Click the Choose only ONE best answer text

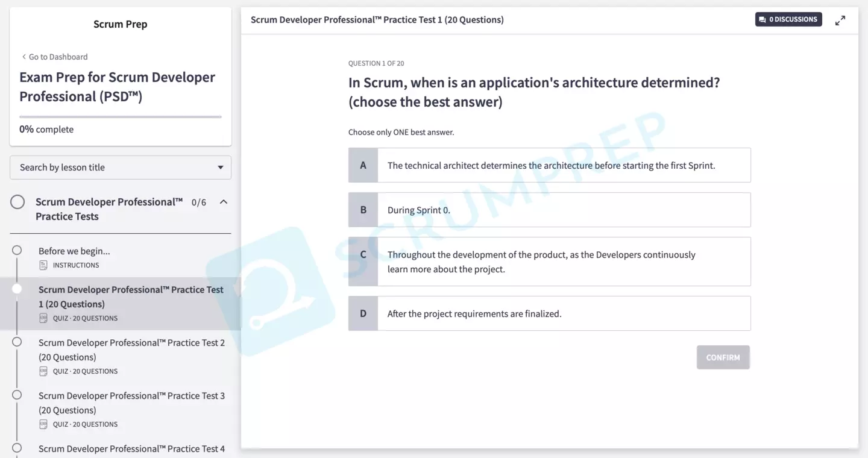click(x=401, y=132)
